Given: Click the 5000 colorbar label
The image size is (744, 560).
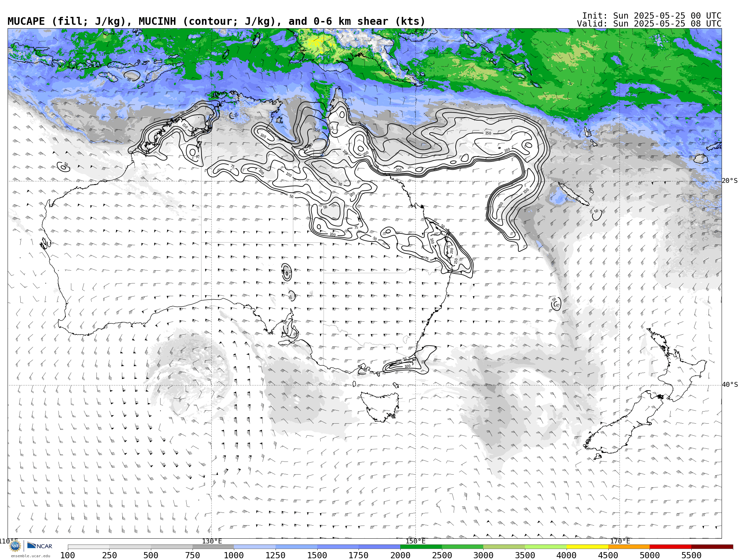Looking at the screenshot, I should [650, 555].
